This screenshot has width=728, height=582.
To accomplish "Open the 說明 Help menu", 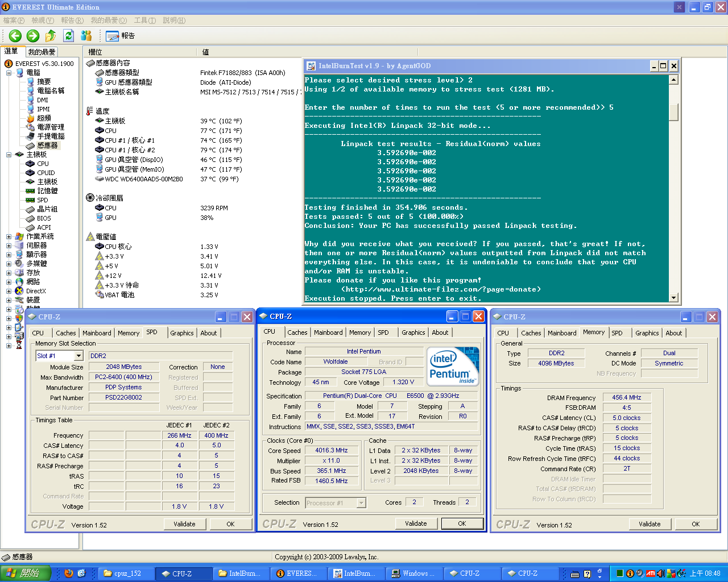I will pos(174,20).
